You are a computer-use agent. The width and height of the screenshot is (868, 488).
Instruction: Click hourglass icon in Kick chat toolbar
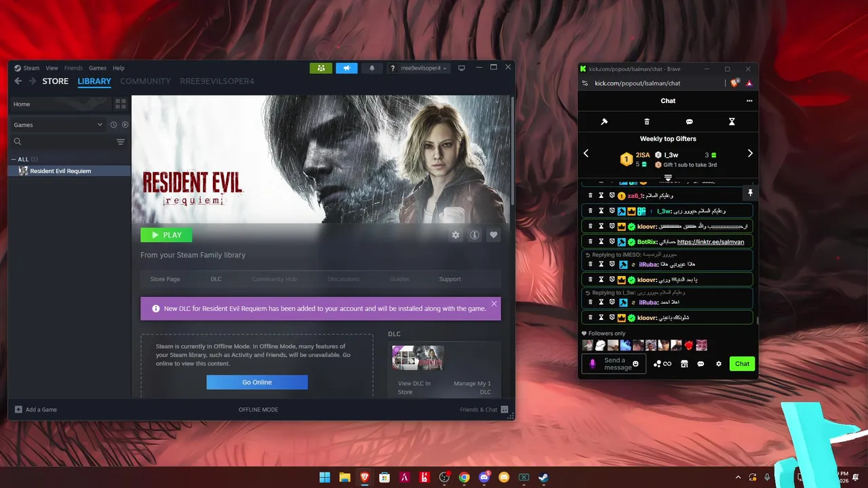point(732,121)
